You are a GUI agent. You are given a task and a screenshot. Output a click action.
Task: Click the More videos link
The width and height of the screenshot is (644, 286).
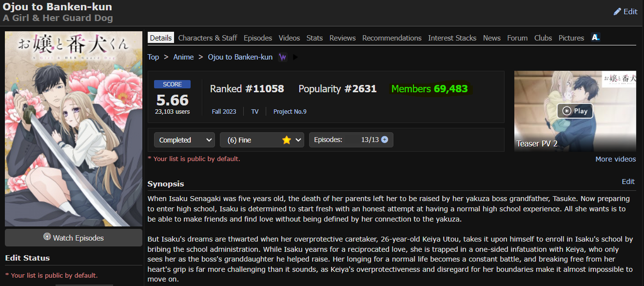[615, 159]
